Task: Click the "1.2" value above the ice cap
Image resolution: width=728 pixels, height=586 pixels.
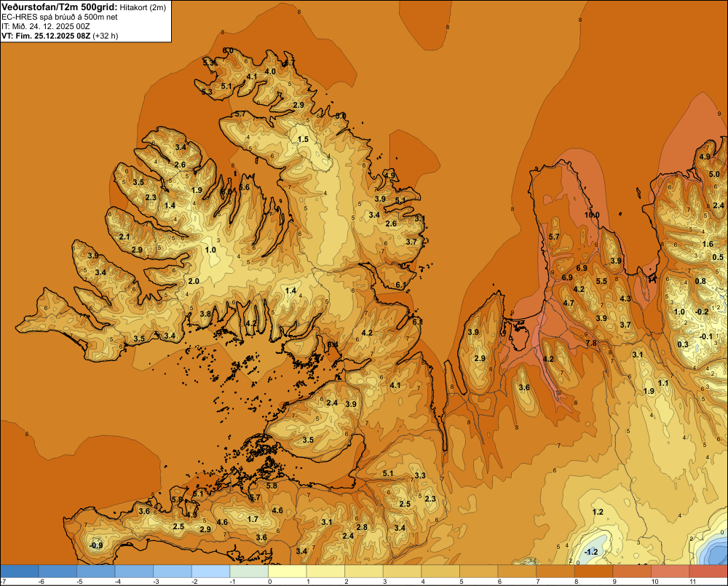Action: (x=598, y=512)
